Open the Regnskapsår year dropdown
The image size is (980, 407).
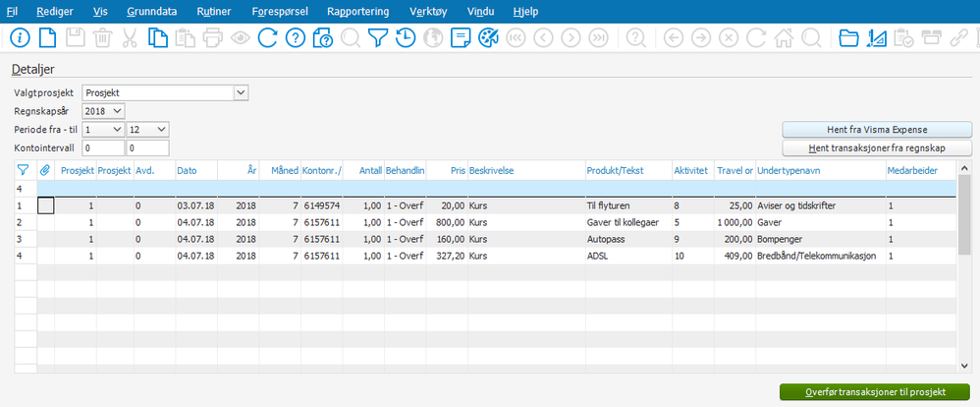[117, 111]
